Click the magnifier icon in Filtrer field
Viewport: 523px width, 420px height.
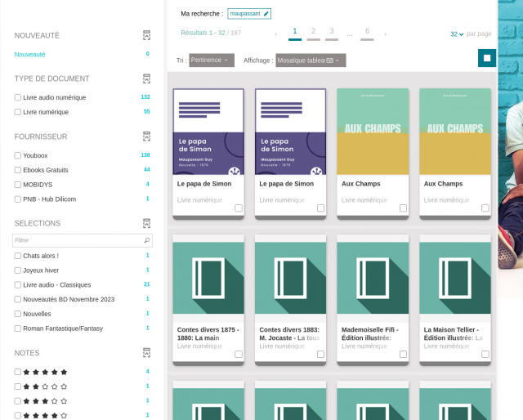147,240
